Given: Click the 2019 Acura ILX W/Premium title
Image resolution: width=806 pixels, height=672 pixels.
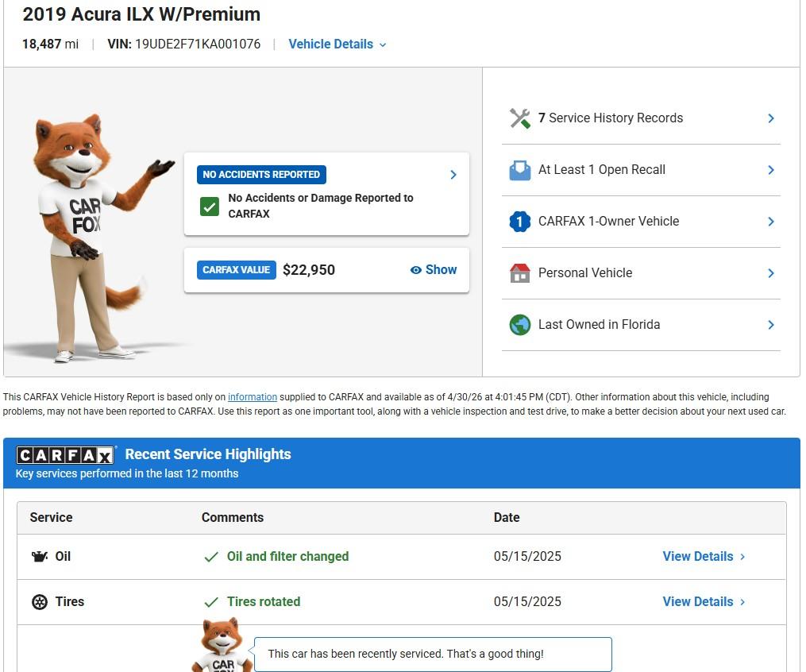Looking at the screenshot, I should (141, 14).
